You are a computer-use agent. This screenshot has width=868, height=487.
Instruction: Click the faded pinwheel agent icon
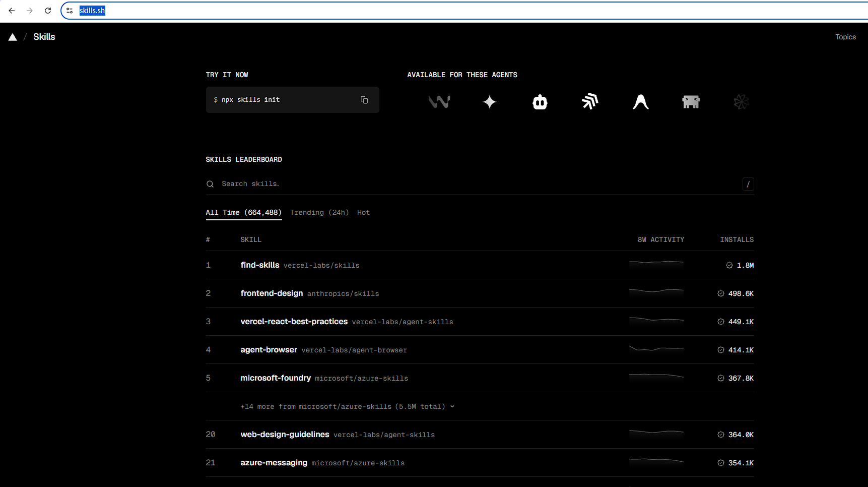[x=742, y=102]
